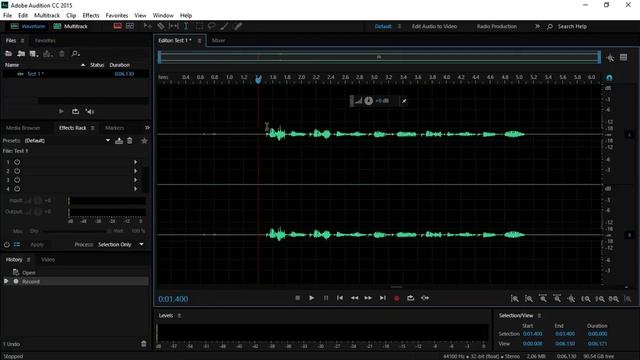Select the Spot Healing Brush tool
This screenshot has height=360, width=640.
click(x=238, y=26)
